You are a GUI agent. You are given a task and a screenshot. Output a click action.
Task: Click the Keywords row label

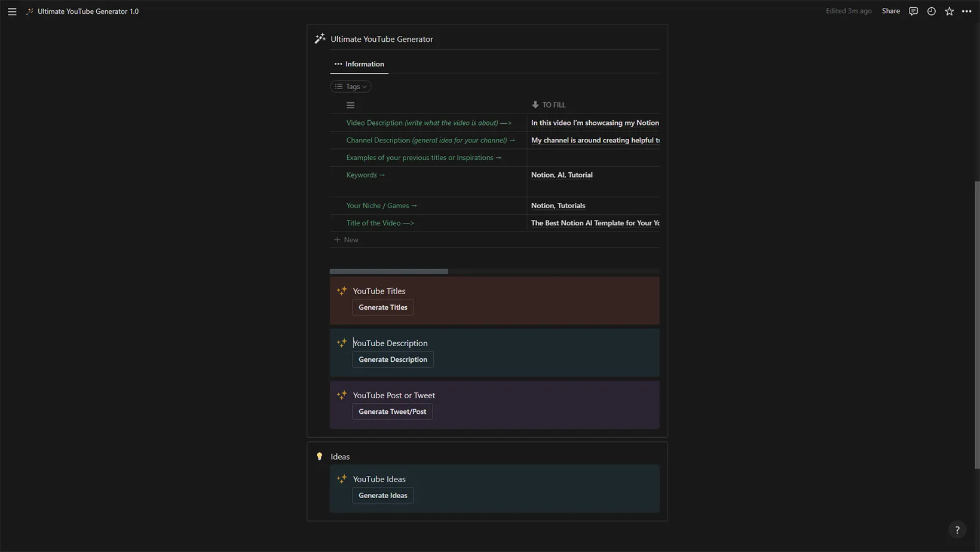366,175
